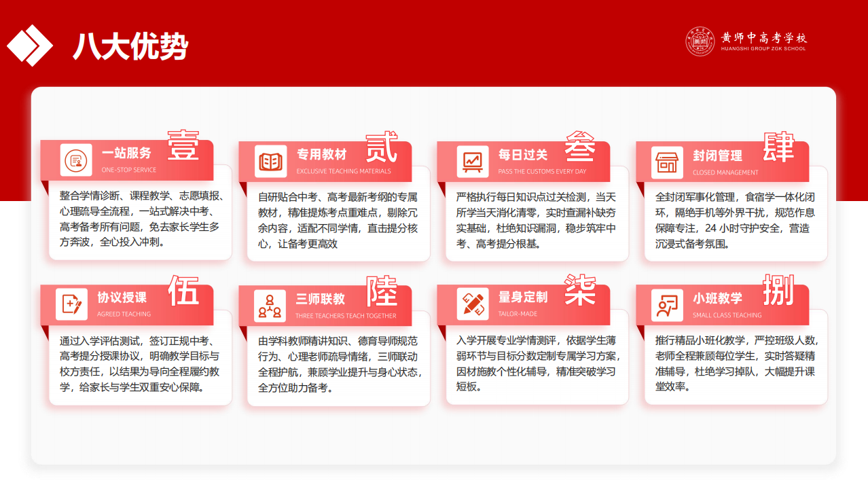The image size is (868, 487).
Task: Click the TAILOR-MADE subtitle
Action: pos(518,314)
